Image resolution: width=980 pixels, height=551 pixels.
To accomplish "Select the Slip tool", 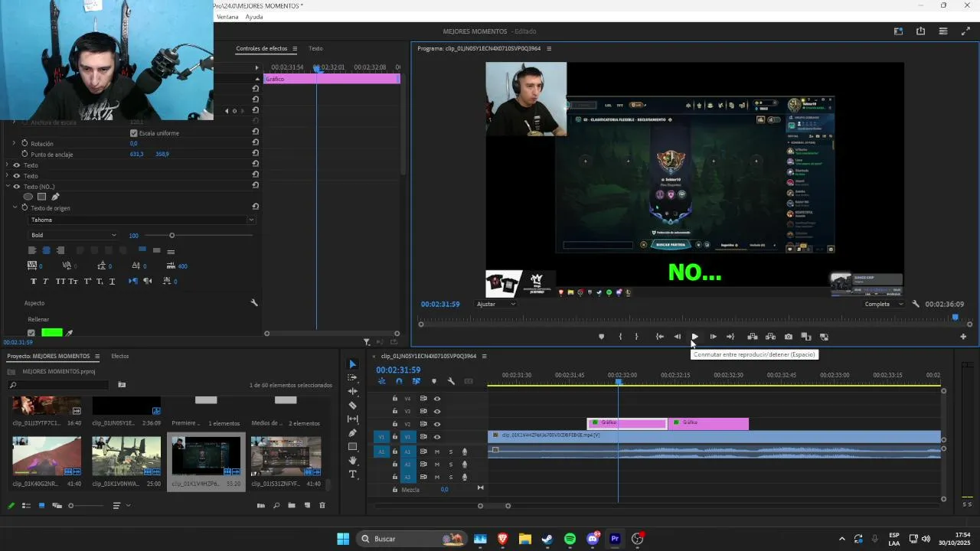I will pyautogui.click(x=352, y=419).
